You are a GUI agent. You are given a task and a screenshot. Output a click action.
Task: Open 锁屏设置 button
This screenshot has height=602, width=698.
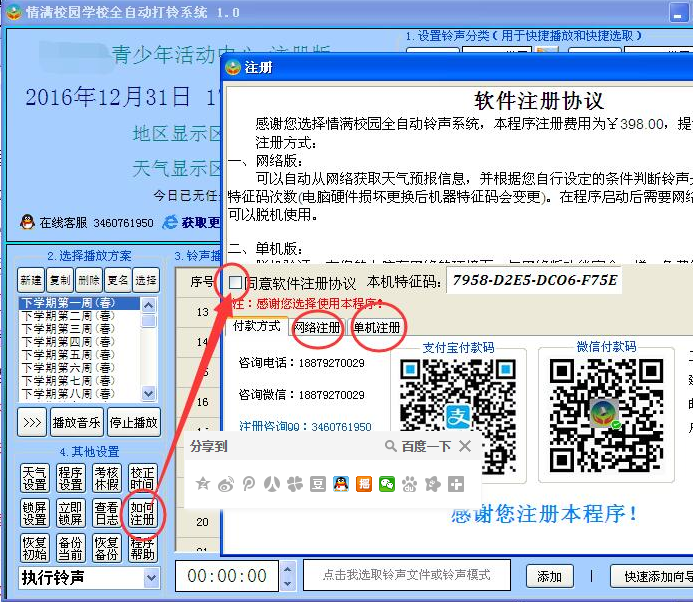pyautogui.click(x=35, y=513)
